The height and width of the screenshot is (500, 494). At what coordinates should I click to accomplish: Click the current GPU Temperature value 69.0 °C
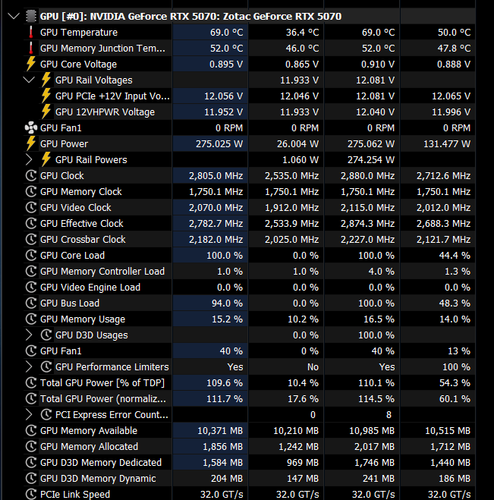point(226,32)
